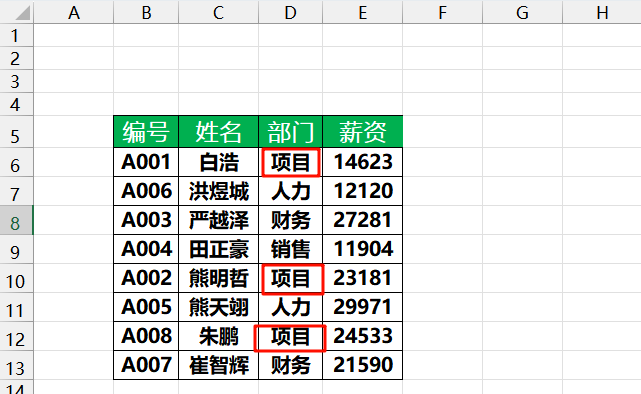Select cell containing 白浩
Image resolution: width=641 pixels, height=394 pixels.
point(218,162)
